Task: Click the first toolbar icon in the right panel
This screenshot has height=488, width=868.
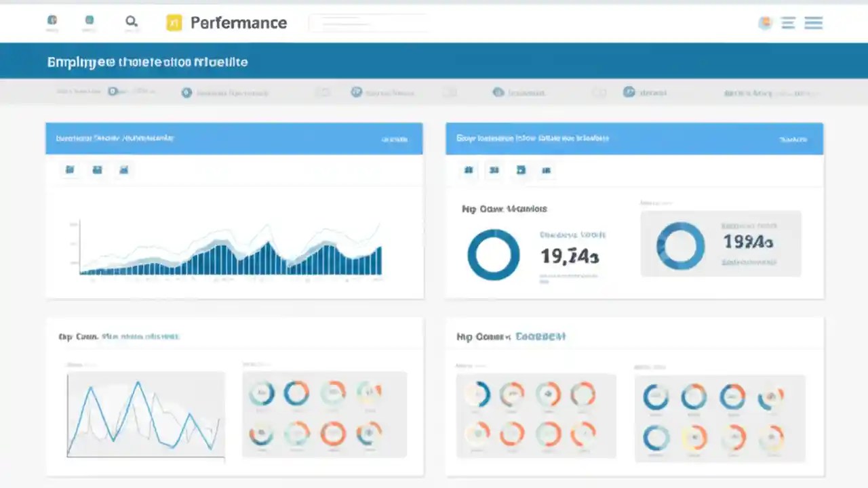Action: pos(468,170)
